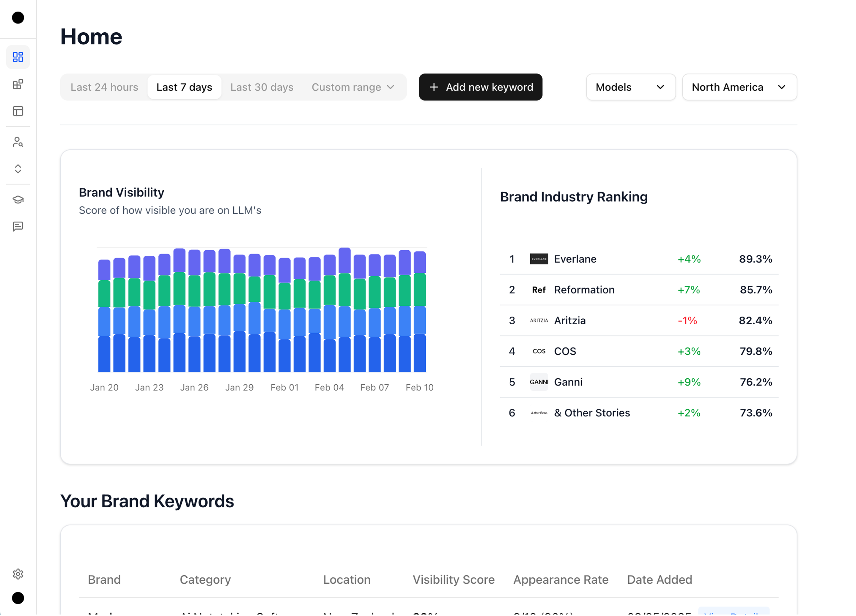Viewport: 856px width, 616px height.
Task: Click the tallest bar near Feb 05
Action: click(x=345, y=310)
